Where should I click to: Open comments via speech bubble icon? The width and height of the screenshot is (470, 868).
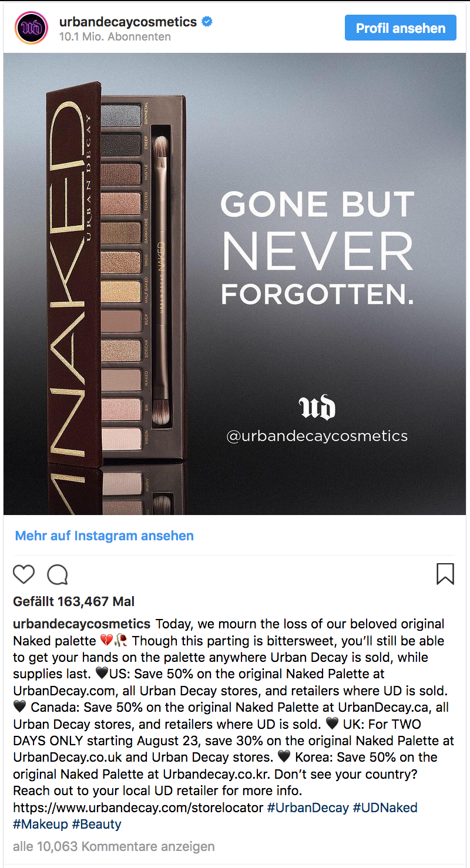pyautogui.click(x=58, y=574)
